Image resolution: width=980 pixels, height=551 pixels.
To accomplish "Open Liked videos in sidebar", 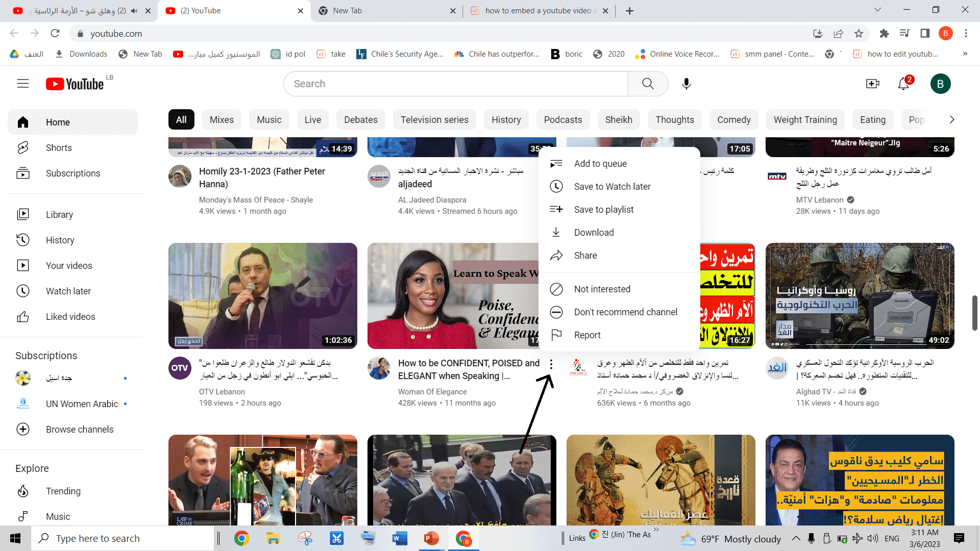I will (72, 317).
